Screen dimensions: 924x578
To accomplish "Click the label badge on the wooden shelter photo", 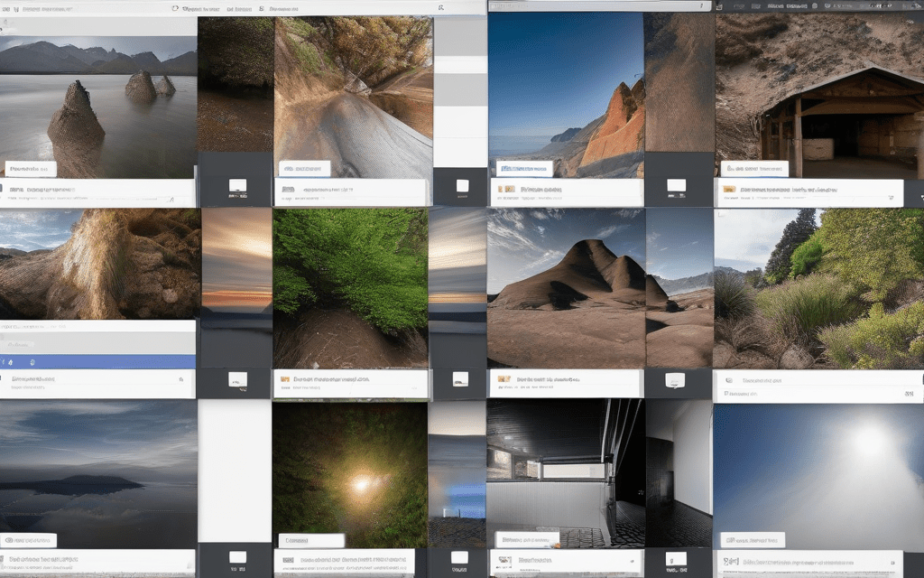I will click(754, 168).
